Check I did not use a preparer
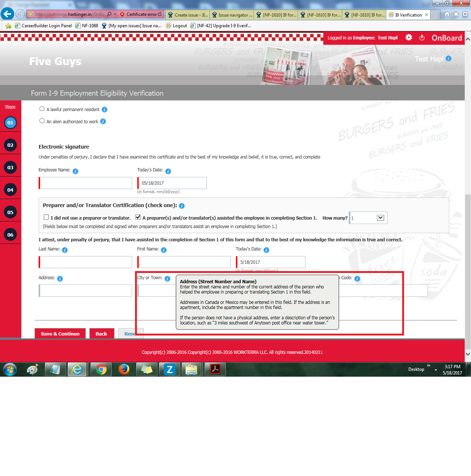The width and height of the screenshot is (471, 476). click(46, 217)
